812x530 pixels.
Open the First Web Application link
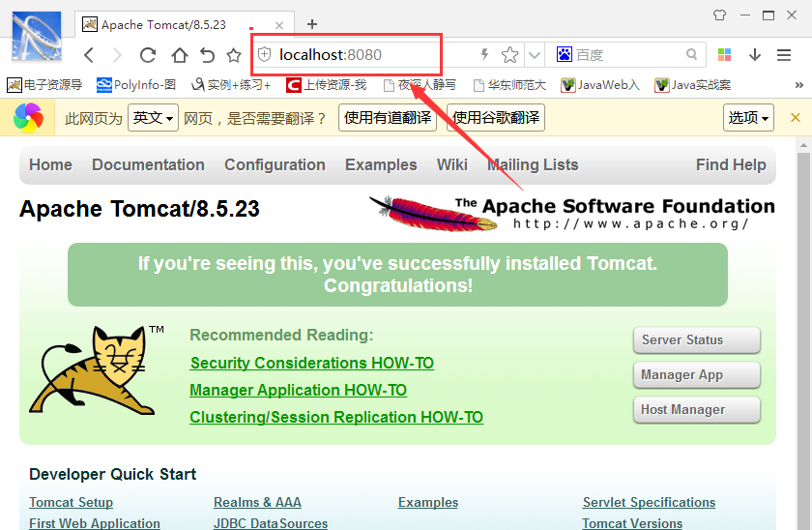[95, 523]
